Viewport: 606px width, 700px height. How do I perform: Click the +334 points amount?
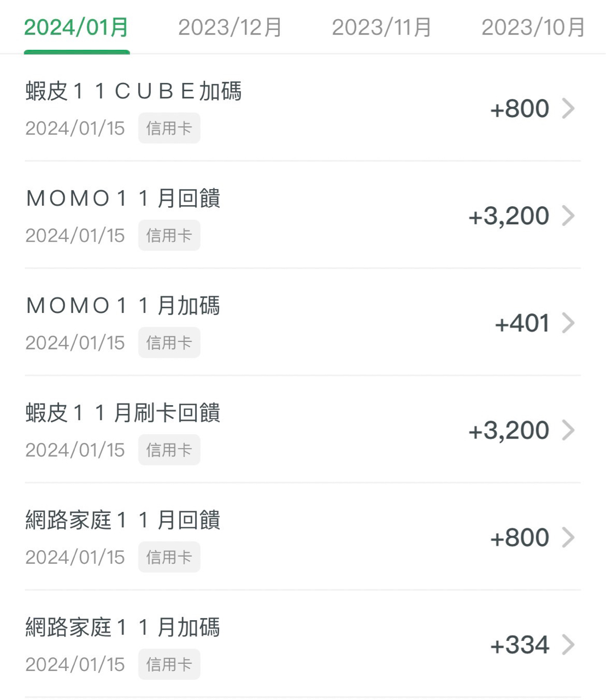coord(520,645)
